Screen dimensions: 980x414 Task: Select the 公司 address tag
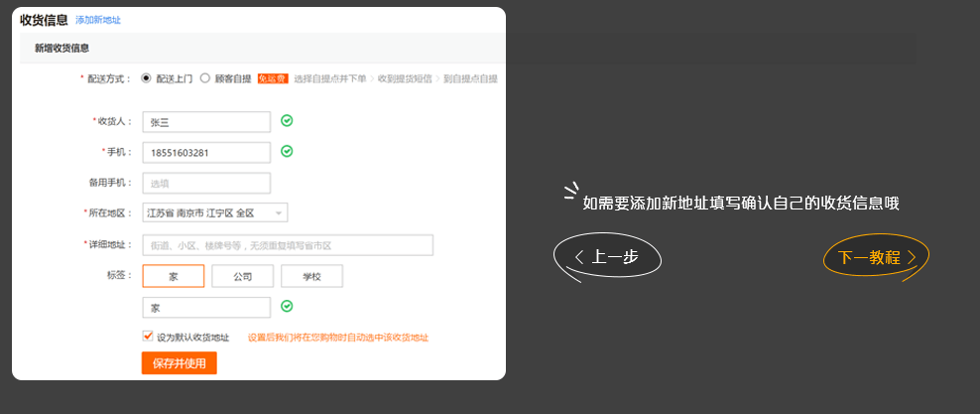[243, 277]
